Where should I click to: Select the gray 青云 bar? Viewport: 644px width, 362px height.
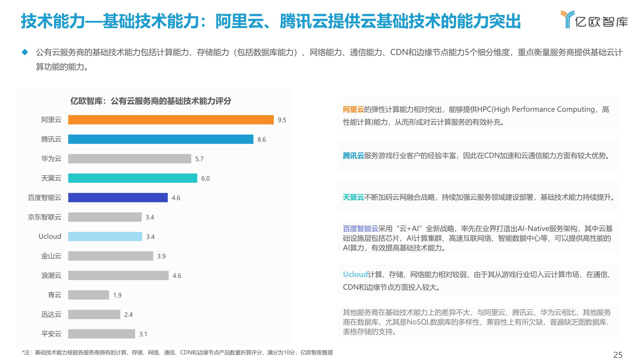pyautogui.click(x=88, y=295)
